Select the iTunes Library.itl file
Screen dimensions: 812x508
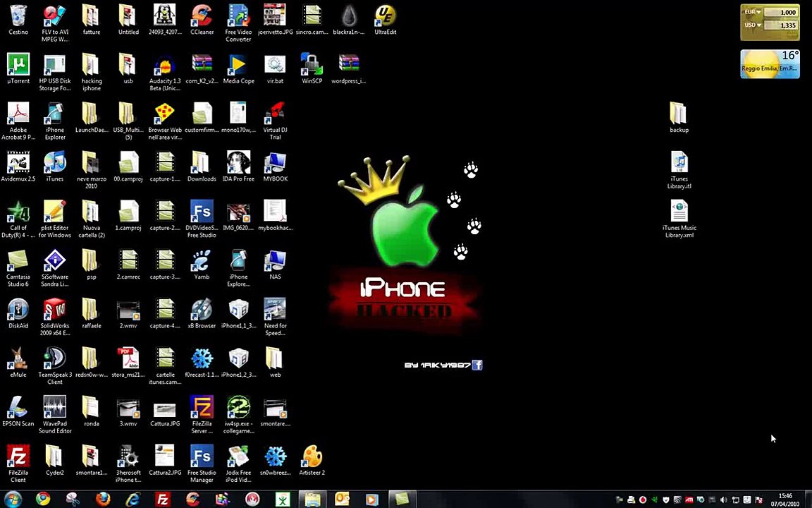pyautogui.click(x=679, y=171)
